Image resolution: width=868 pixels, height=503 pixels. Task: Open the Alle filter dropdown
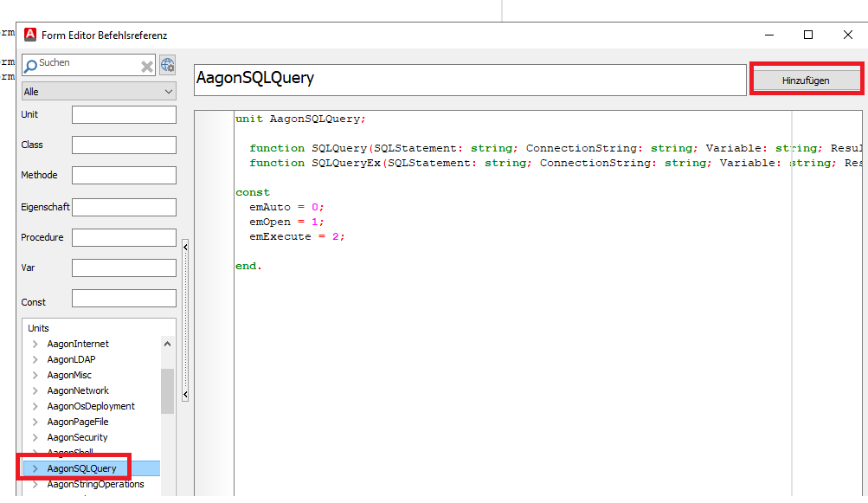pyautogui.click(x=99, y=91)
